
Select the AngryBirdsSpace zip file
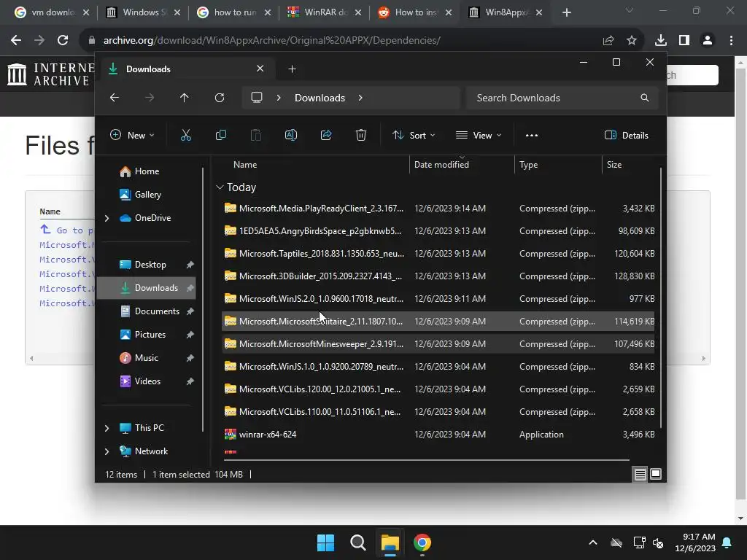(x=438, y=231)
